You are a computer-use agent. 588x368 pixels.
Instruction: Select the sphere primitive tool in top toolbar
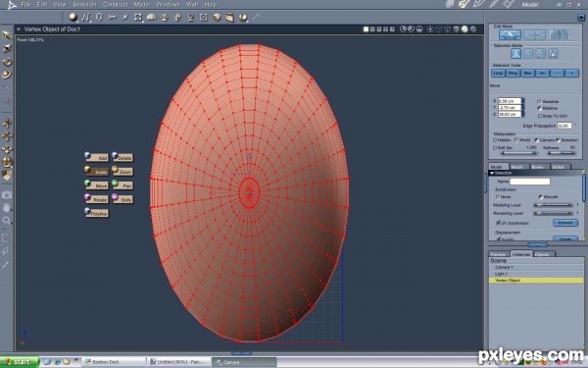pyautogui.click(x=73, y=17)
